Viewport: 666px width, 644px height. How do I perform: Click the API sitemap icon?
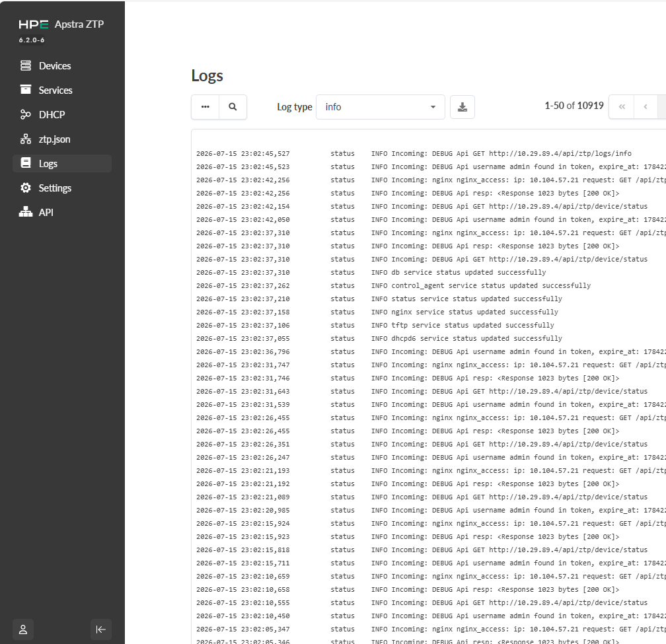pyautogui.click(x=26, y=212)
